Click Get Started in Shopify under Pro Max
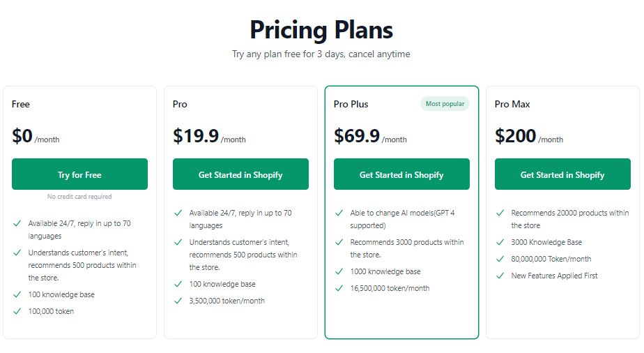This screenshot has width=644, height=353. click(562, 174)
